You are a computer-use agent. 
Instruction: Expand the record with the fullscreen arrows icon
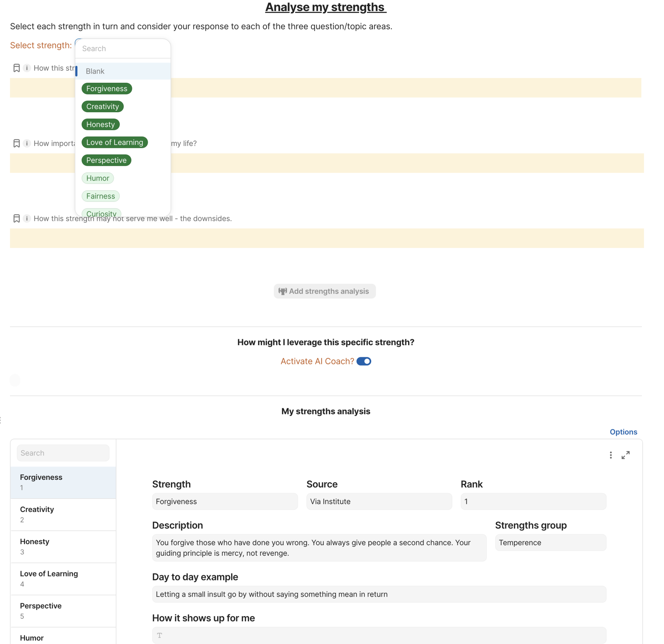626,455
